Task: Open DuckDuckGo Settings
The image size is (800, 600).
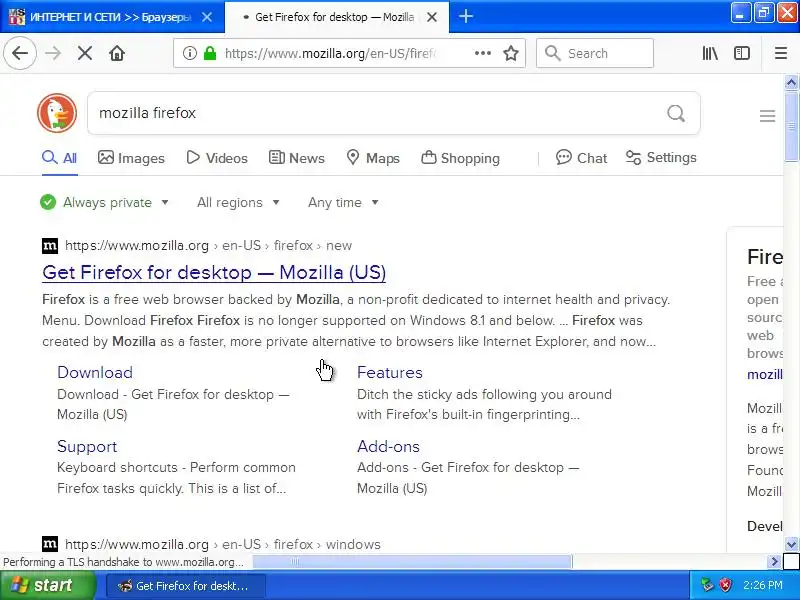Action: point(661,158)
